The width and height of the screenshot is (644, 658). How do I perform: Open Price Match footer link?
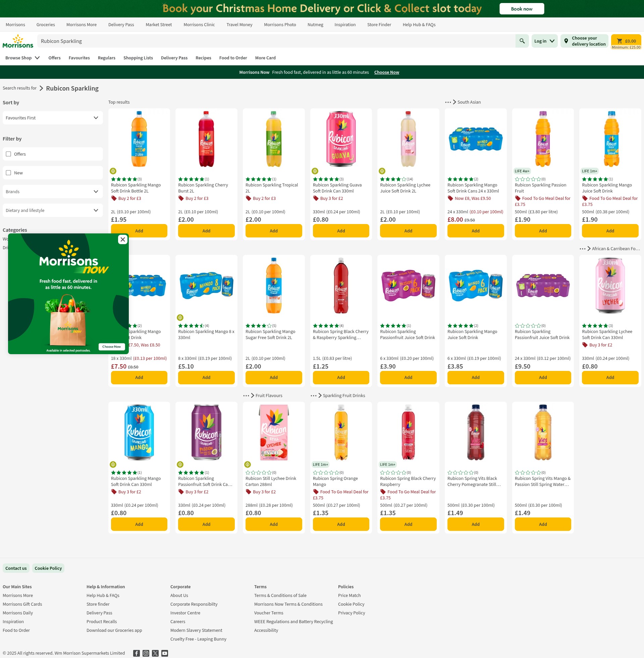pos(349,595)
